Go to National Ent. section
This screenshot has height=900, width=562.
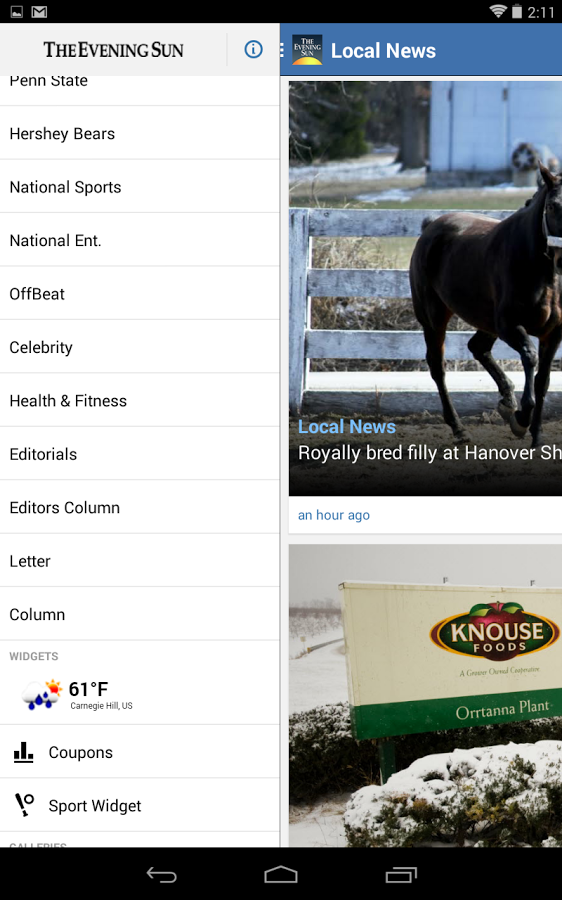tap(139, 240)
